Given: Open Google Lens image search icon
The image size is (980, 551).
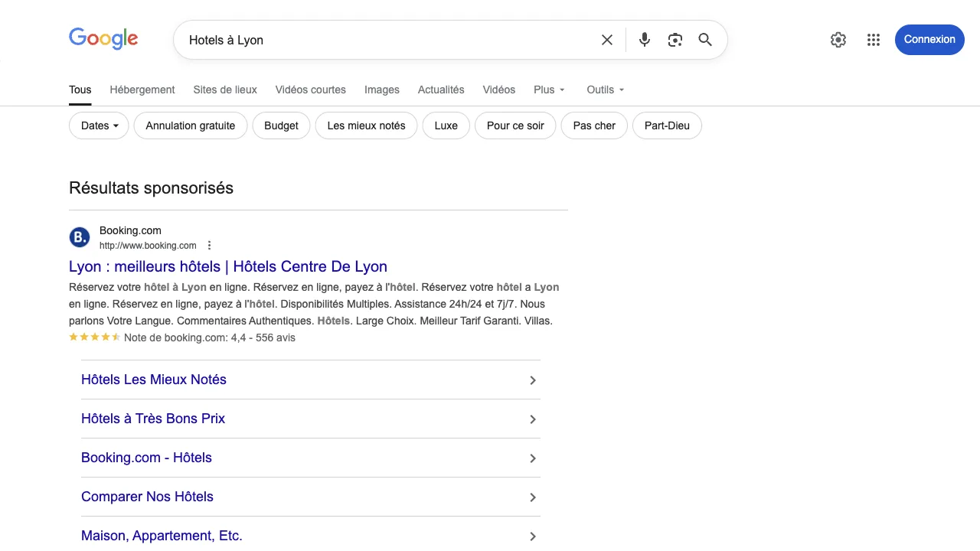Looking at the screenshot, I should (675, 40).
